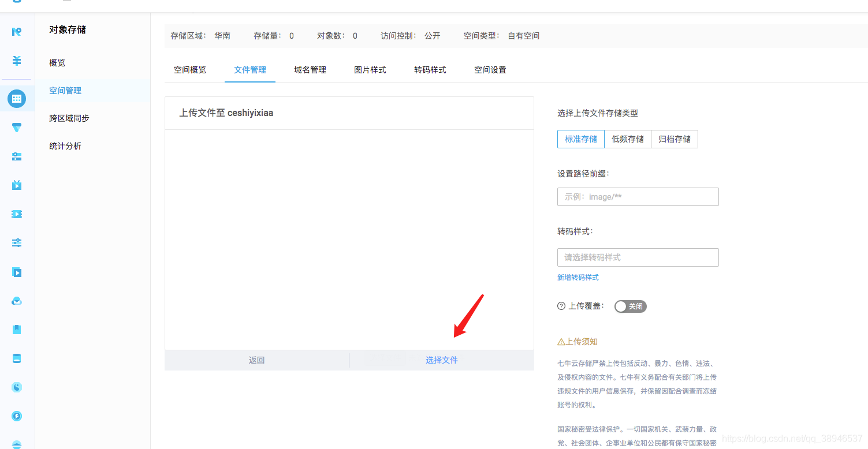868x449 pixels.
Task: Open the 转码样式 selection dropdown
Action: pos(638,257)
